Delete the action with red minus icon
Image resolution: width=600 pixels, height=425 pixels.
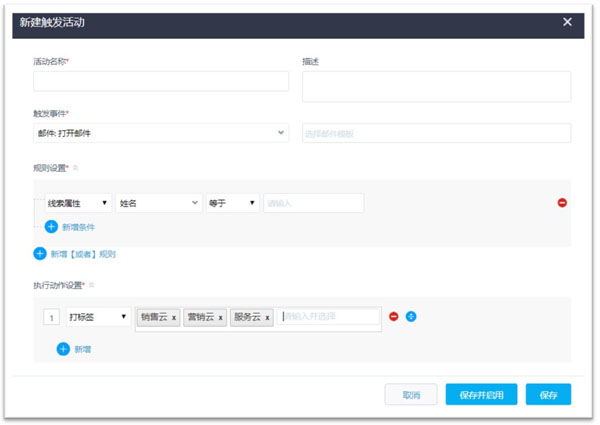pyautogui.click(x=393, y=317)
